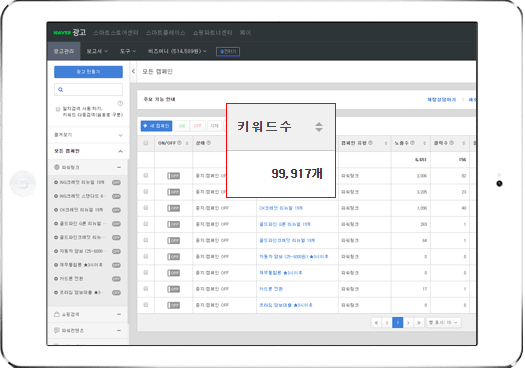Sort by the ON/OFF column arrows
This screenshot has width=525, height=368.
[187, 143]
